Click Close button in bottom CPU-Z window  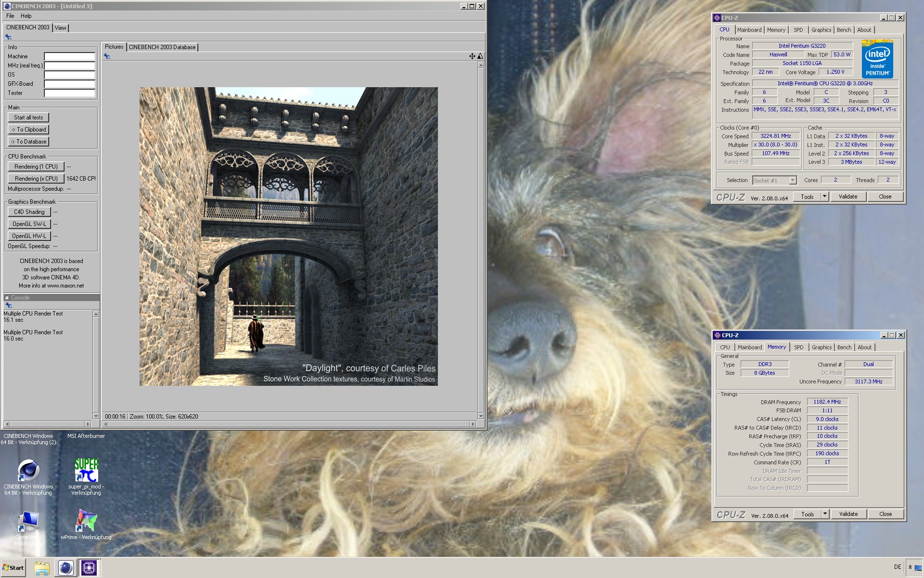pos(885,514)
